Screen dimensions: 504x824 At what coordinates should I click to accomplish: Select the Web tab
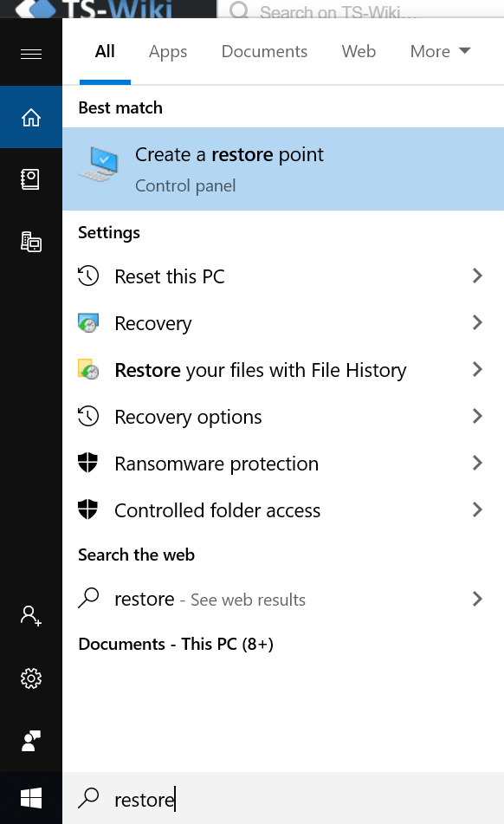(359, 51)
